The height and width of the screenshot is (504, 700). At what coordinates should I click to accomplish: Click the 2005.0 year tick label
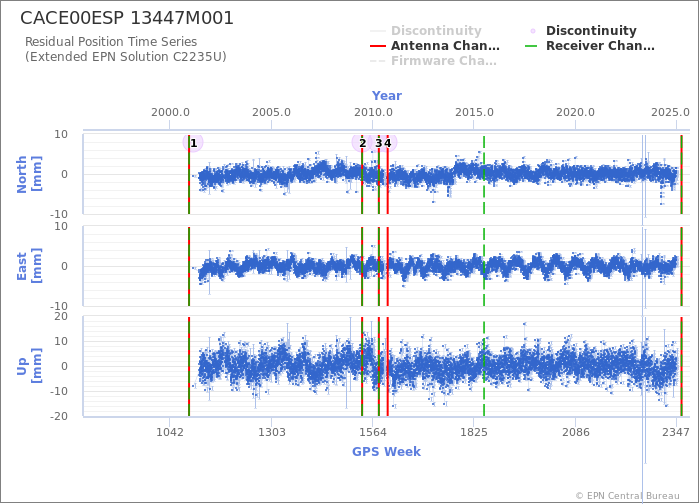coord(271,112)
